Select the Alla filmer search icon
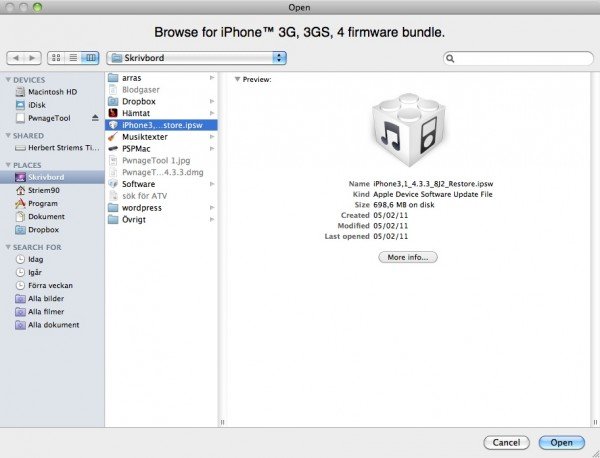This screenshot has height=458, width=600. coord(20,312)
